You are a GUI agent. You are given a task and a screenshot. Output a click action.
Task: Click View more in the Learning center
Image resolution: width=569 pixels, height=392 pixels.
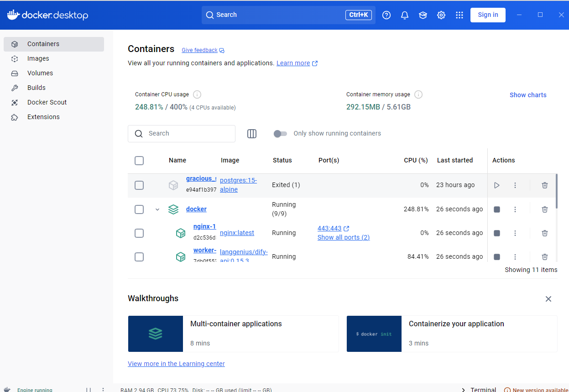[x=176, y=364]
